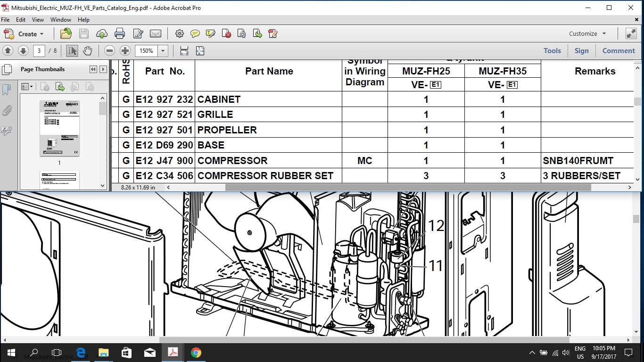The height and width of the screenshot is (362, 644).
Task: Click the Edit PDF icon in toolbar
Action: point(272,33)
